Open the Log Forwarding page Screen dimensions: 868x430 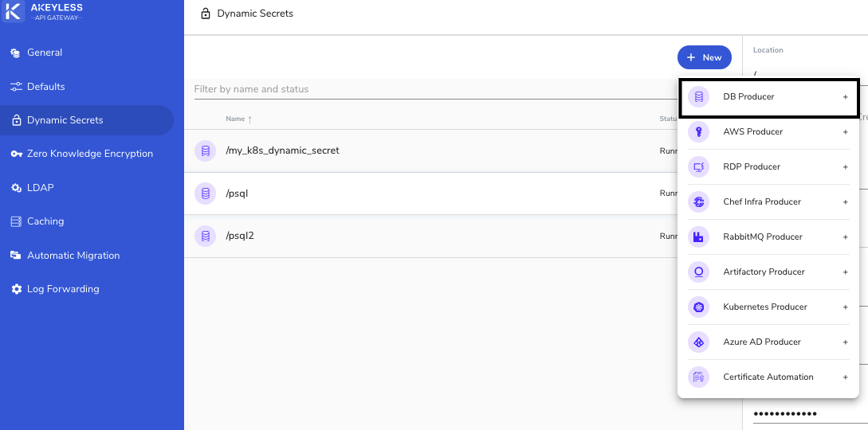(x=87, y=289)
